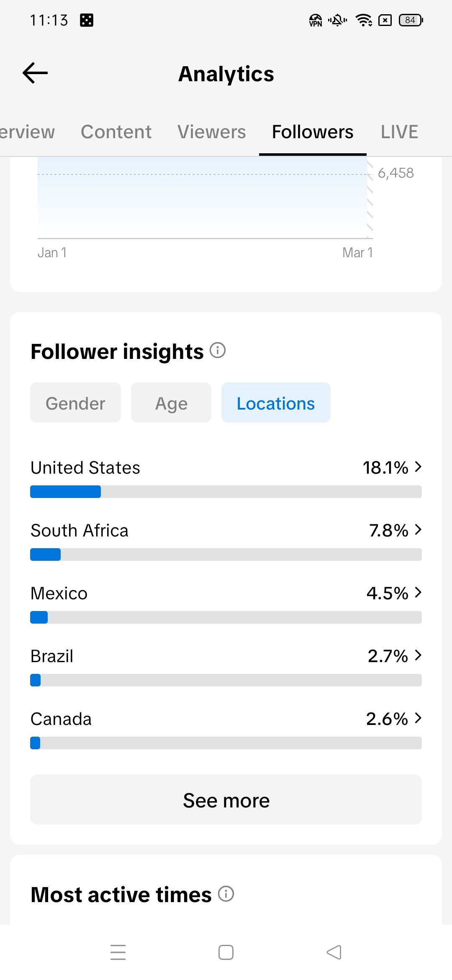
Task: Switch to the Content tab
Action: [x=116, y=132]
